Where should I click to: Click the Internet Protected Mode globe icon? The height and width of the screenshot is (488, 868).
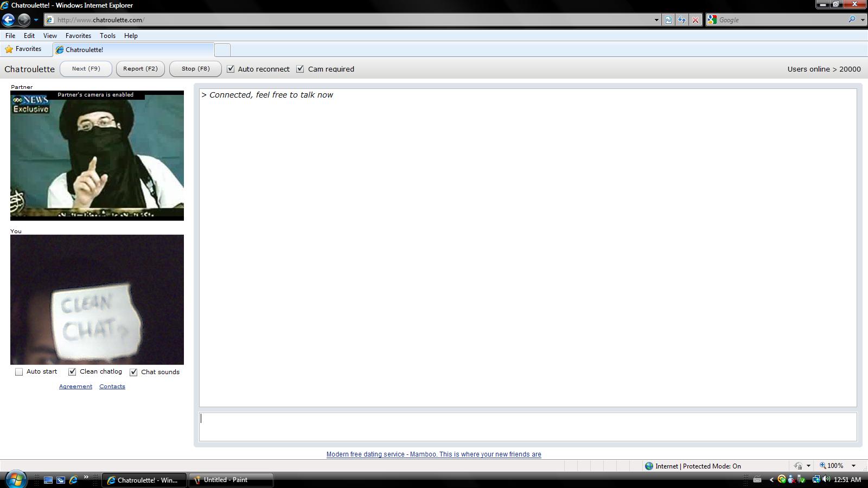click(649, 466)
